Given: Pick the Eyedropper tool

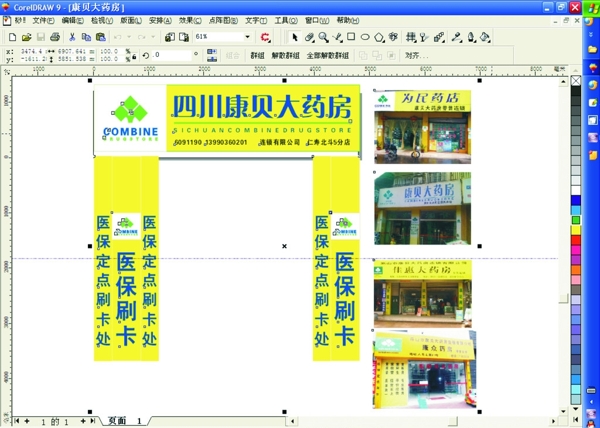Looking at the screenshot, I should [x=457, y=37].
